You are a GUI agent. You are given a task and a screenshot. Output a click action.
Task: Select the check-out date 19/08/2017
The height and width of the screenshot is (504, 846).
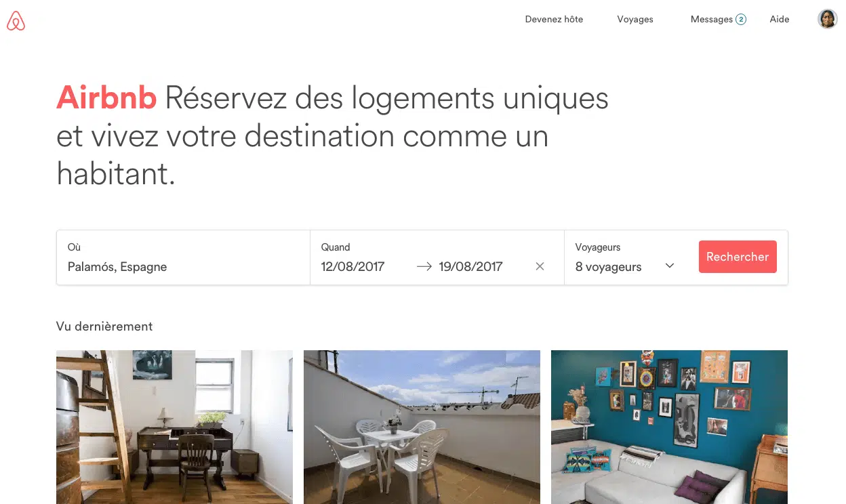[x=470, y=266]
